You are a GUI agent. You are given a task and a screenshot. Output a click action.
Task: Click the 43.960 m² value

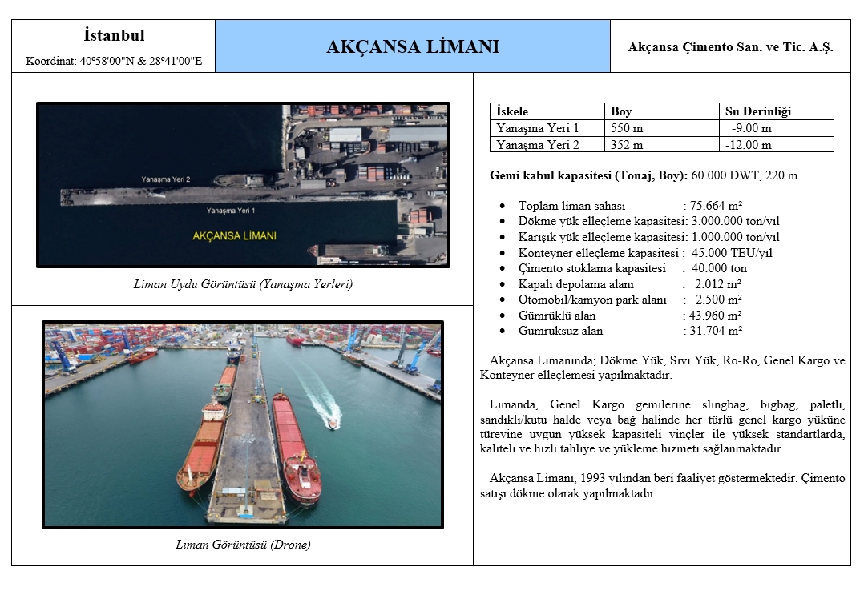pos(715,316)
